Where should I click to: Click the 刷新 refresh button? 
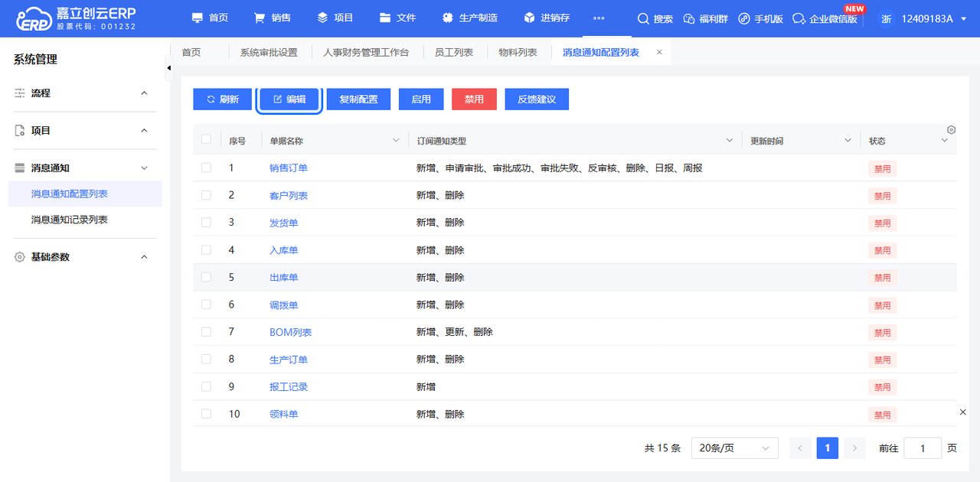click(x=222, y=99)
